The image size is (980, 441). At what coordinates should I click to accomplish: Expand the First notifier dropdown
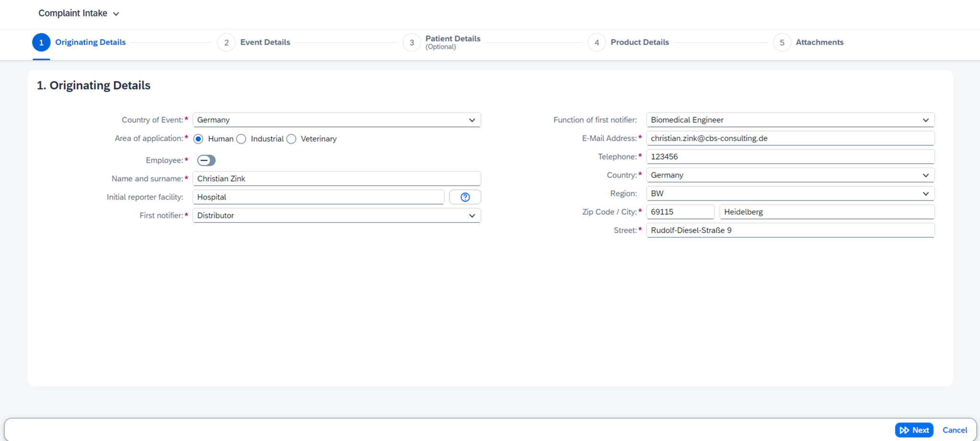(x=472, y=215)
